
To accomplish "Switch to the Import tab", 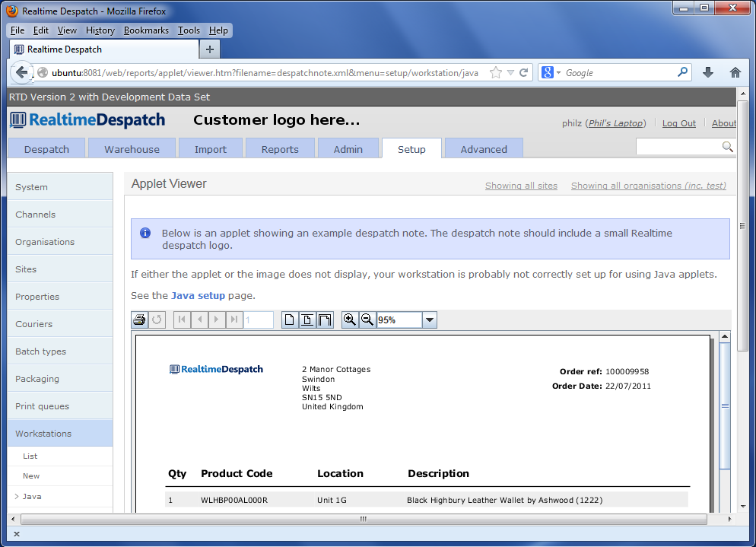I will coord(211,148).
